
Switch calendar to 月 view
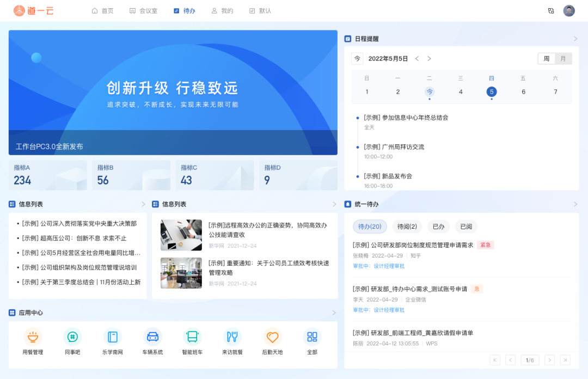coord(563,59)
